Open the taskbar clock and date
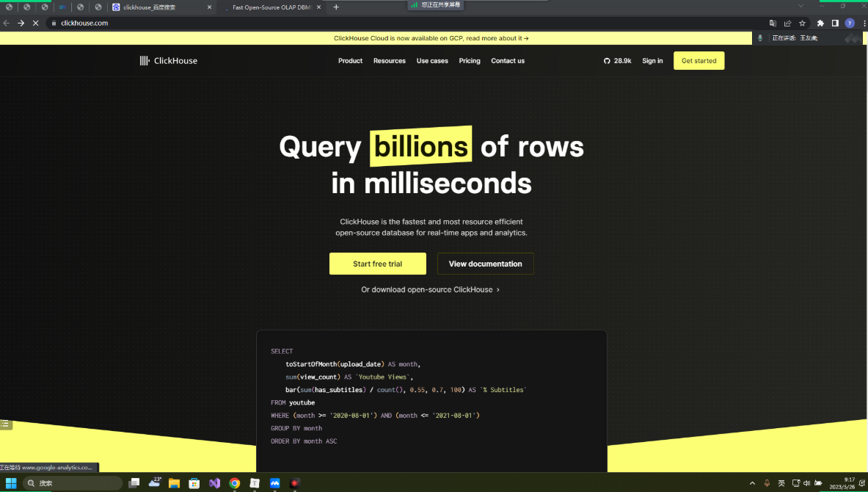Screen dimensions: 868x492 tap(842, 483)
